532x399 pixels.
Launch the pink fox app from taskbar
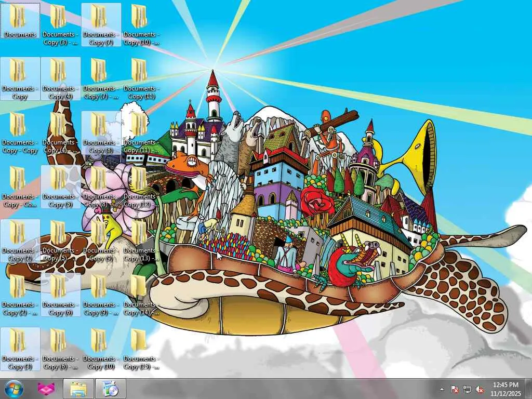point(46,389)
